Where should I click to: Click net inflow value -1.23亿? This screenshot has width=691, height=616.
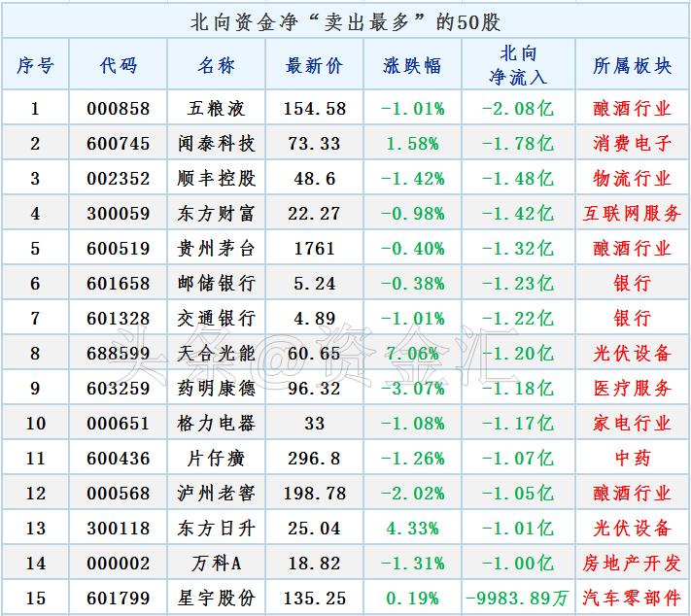tap(518, 284)
